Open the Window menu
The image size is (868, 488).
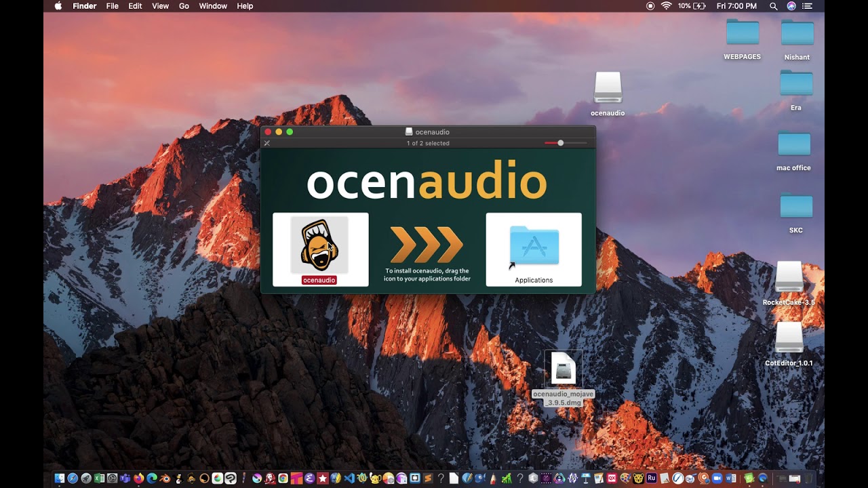click(213, 6)
